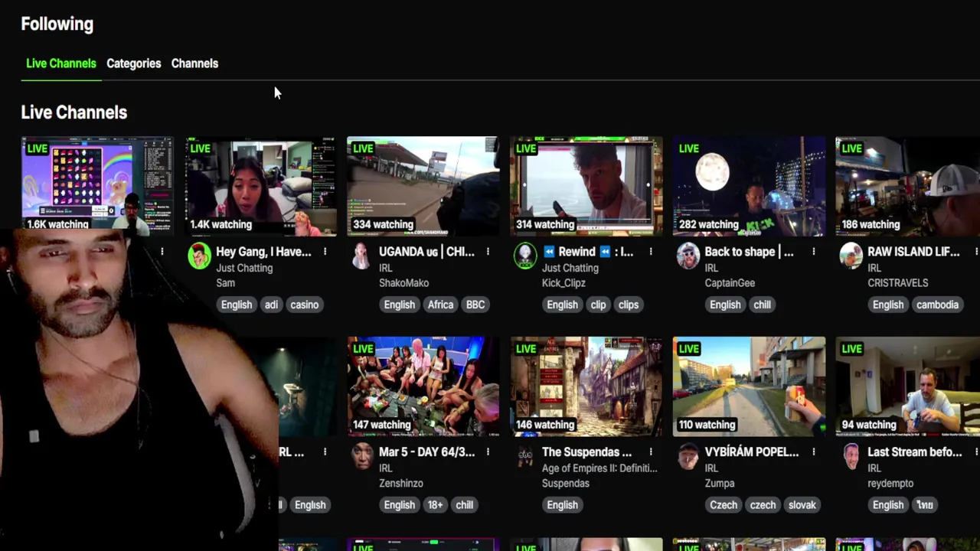Select the clip tag

click(x=598, y=305)
